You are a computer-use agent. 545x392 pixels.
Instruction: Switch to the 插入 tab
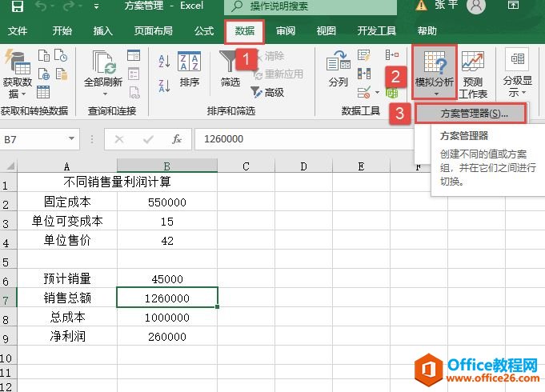pyautogui.click(x=102, y=31)
